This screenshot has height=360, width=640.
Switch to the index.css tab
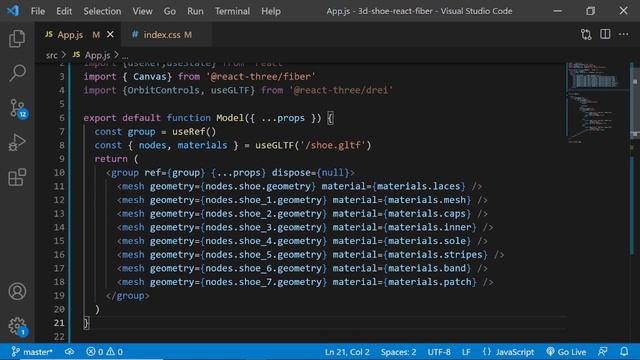167,35
